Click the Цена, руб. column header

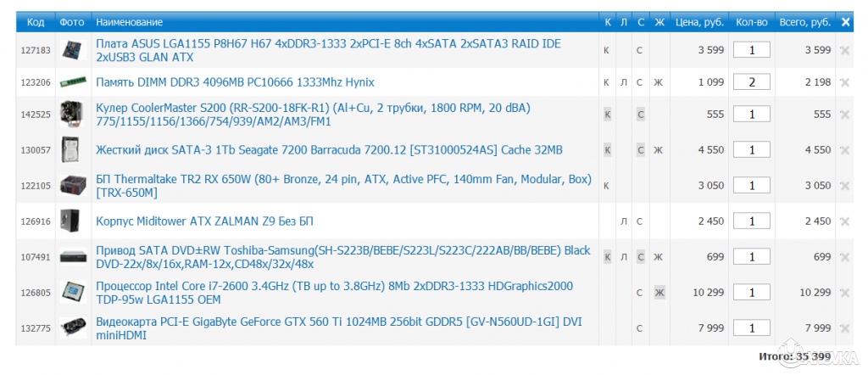coord(699,22)
